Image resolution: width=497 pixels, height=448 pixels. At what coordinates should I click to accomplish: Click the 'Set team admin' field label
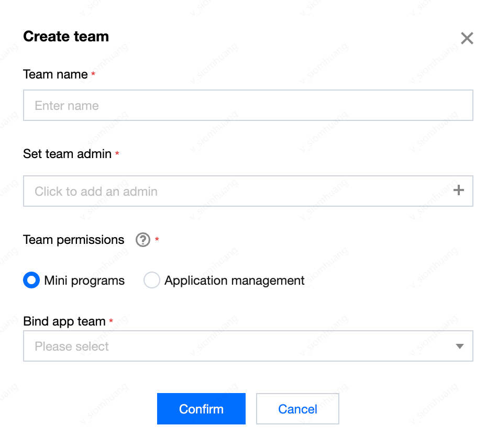point(67,154)
